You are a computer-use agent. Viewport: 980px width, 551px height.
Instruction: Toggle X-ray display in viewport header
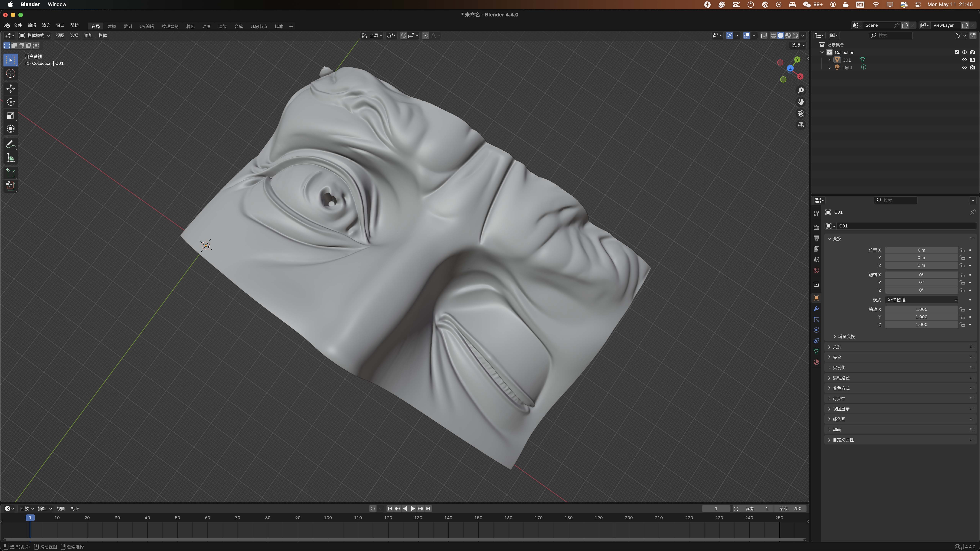[764, 35]
